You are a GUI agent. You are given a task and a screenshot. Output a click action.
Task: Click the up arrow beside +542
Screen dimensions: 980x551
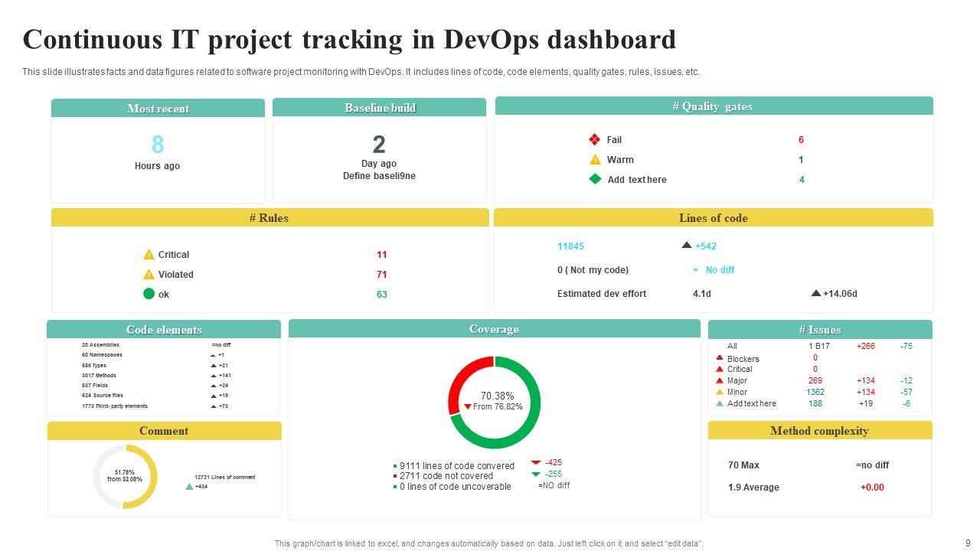(x=687, y=246)
